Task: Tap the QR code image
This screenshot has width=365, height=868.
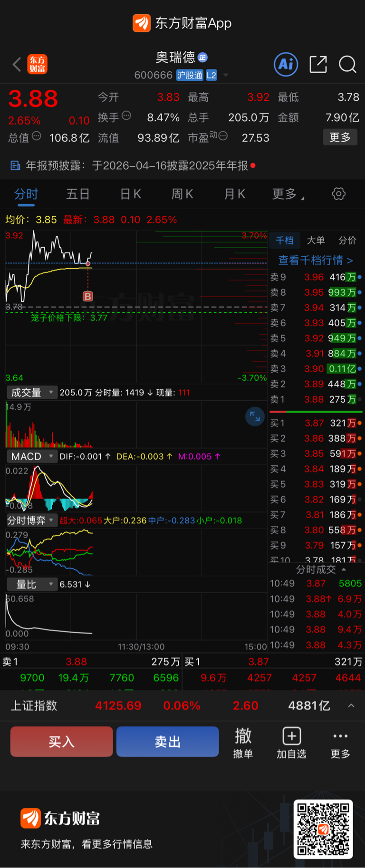Action: [323, 829]
